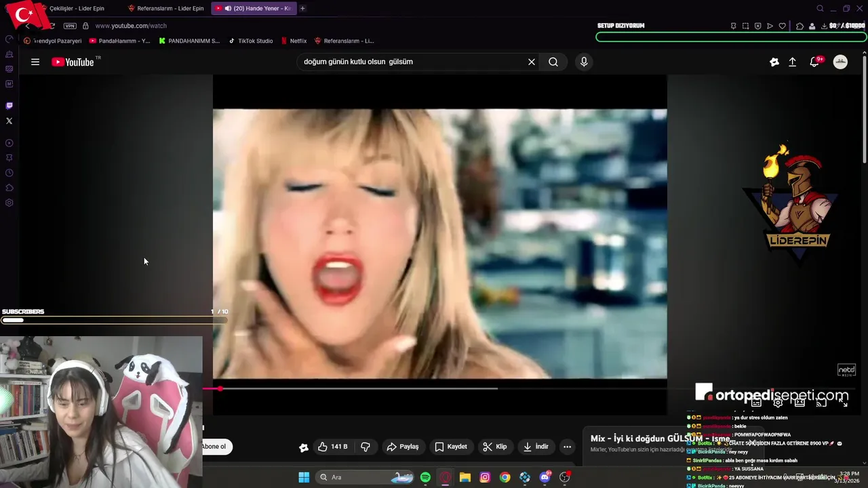Open Windows Start menu
The image size is (868, 488).
tap(304, 477)
